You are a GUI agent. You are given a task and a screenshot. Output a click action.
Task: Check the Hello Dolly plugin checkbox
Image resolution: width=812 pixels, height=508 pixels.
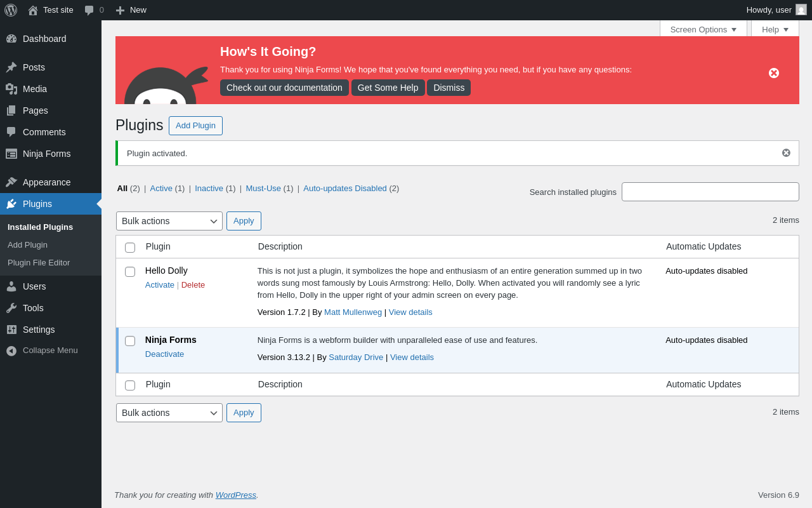click(x=130, y=272)
